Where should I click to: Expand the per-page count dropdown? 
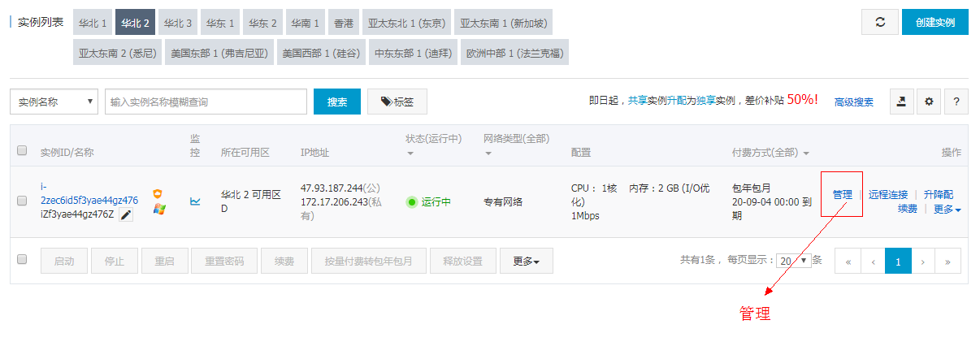click(x=794, y=261)
